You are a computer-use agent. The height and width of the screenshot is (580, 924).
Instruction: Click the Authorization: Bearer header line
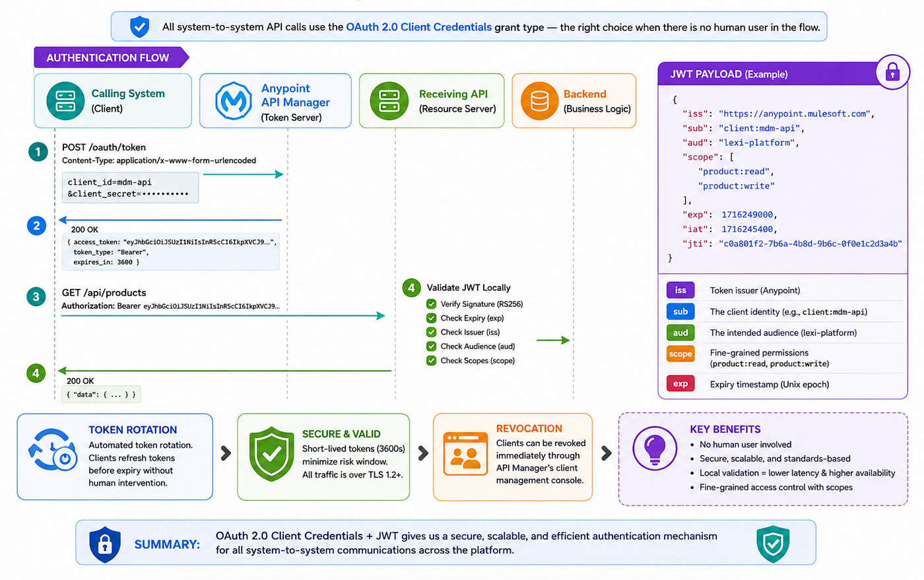pyautogui.click(x=170, y=306)
